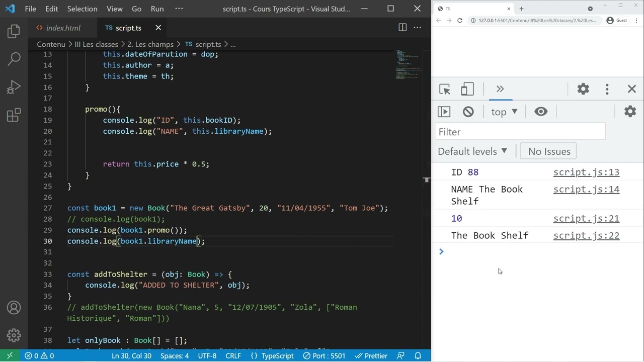Screen dimensions: 644x362
Task: Open editor More Actions ellipsis
Action: coord(418,28)
